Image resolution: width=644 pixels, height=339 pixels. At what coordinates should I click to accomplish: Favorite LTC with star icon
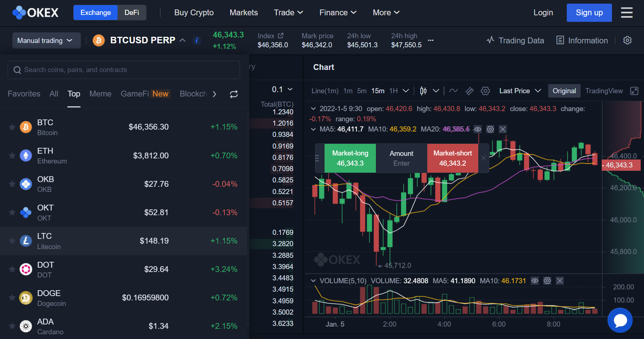coord(12,241)
